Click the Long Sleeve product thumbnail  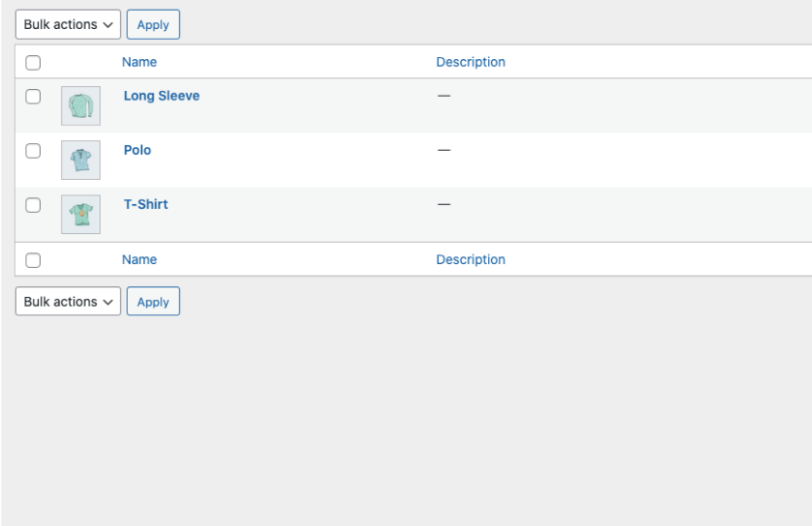(80, 105)
